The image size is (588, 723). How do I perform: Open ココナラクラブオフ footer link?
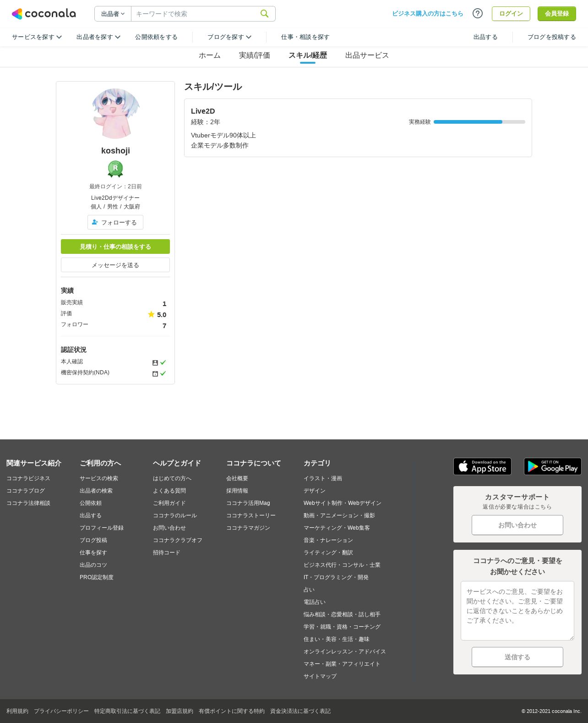178,540
